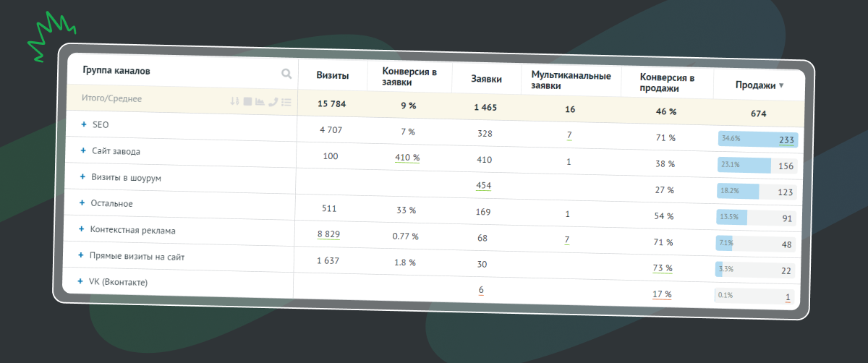This screenshot has width=868, height=363.
Task: Sort by the Заявки column header
Action: click(x=486, y=79)
